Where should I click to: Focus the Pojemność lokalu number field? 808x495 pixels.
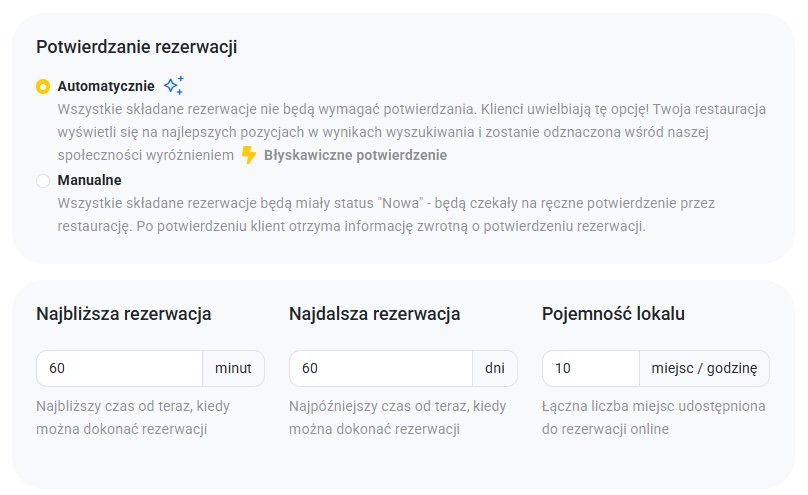(590, 368)
